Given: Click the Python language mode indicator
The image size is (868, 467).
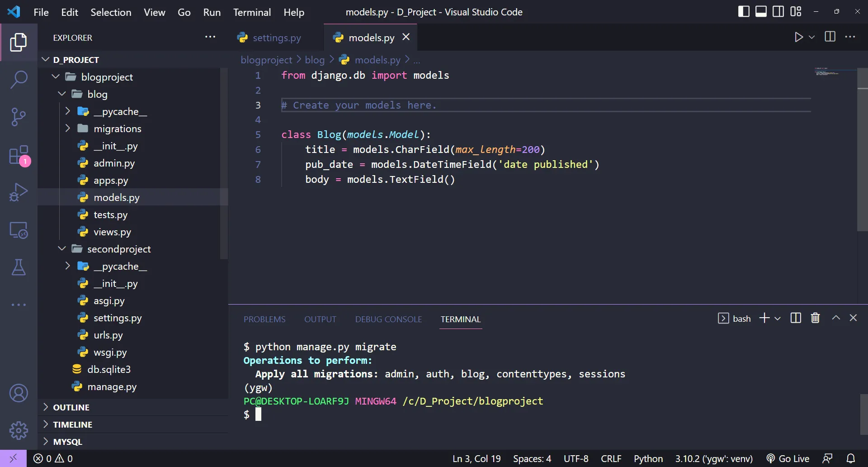Looking at the screenshot, I should pos(648,458).
